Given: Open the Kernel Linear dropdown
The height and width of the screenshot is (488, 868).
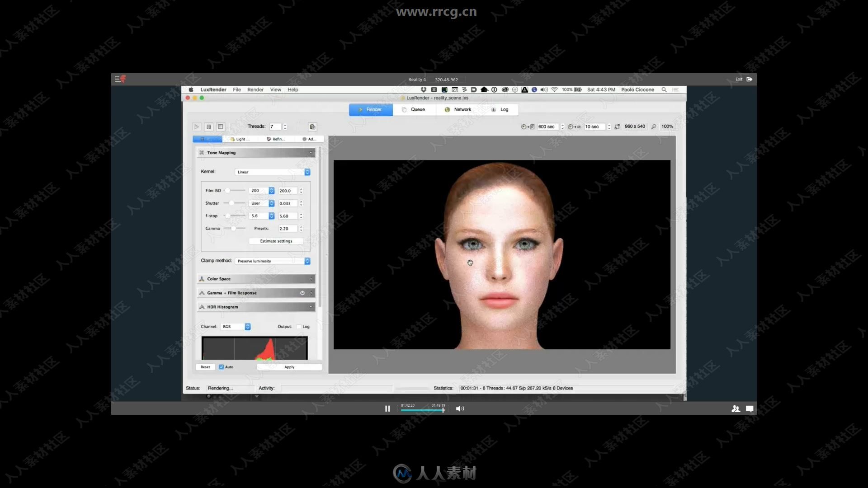Looking at the screenshot, I should [273, 172].
